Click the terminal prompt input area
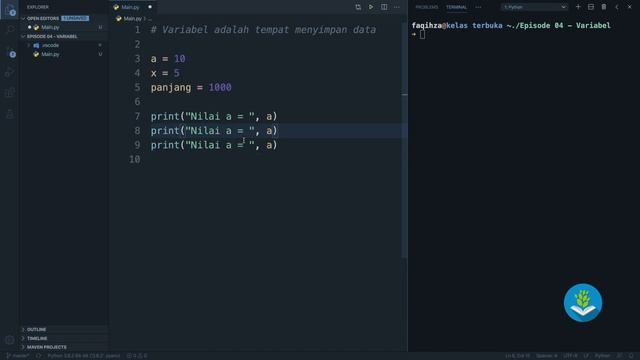Image resolution: width=640 pixels, height=360 pixels. pyautogui.click(x=422, y=35)
